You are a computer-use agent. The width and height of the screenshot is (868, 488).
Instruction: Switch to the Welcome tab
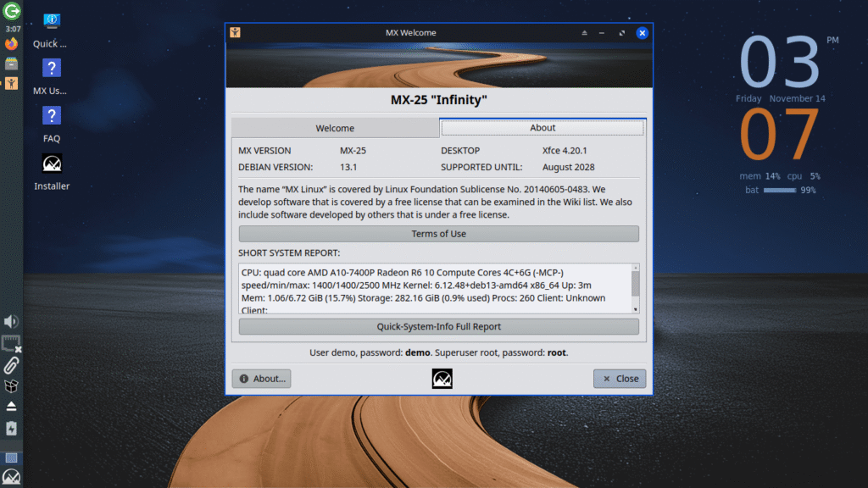tap(335, 128)
